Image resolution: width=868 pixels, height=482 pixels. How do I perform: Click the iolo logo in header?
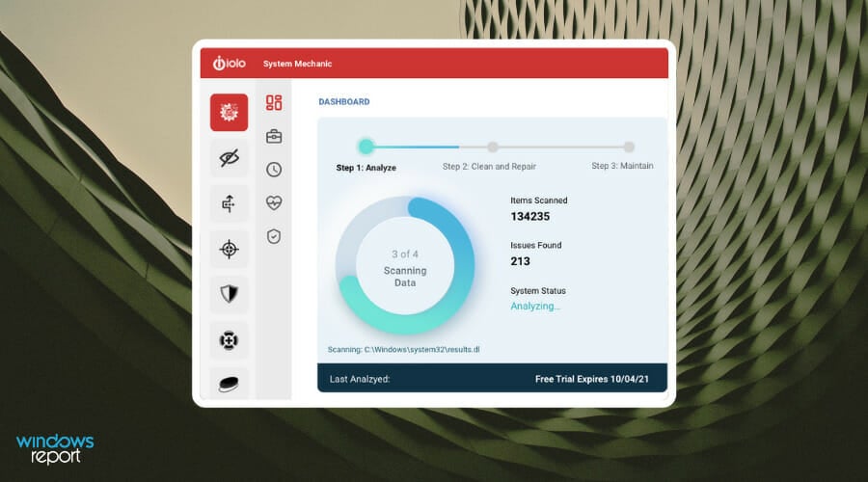pyautogui.click(x=230, y=63)
